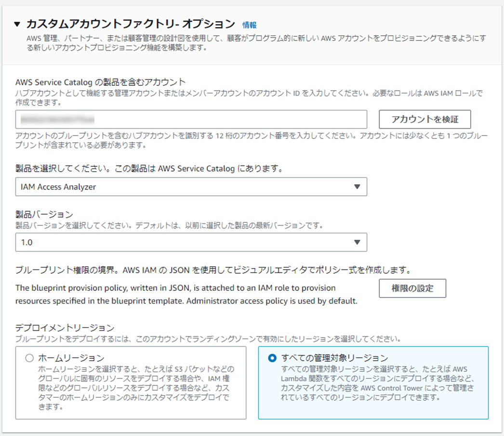Click the 'The blueprint provision policy' description text
This screenshot has width=504, height=436.
pos(186,294)
